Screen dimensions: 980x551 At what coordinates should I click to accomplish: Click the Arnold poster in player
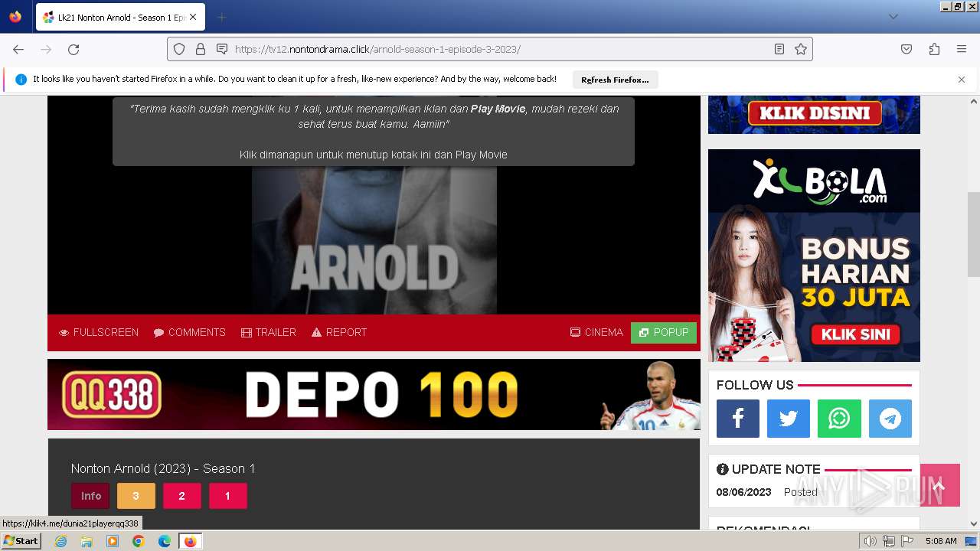coord(374,240)
